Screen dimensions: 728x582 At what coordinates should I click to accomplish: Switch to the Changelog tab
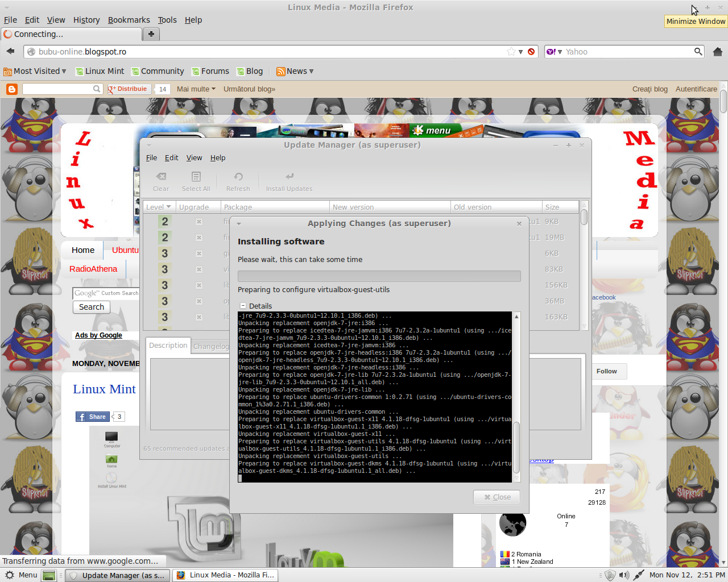click(211, 347)
